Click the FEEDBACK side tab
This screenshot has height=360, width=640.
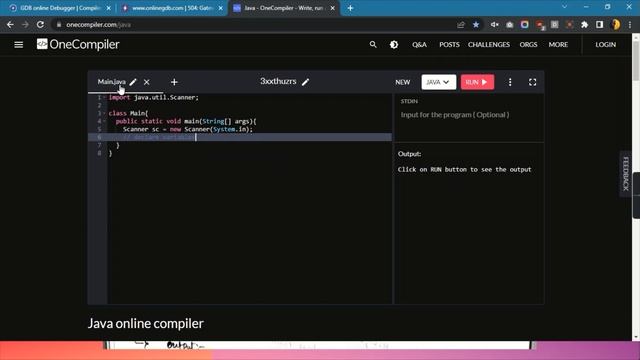(626, 173)
